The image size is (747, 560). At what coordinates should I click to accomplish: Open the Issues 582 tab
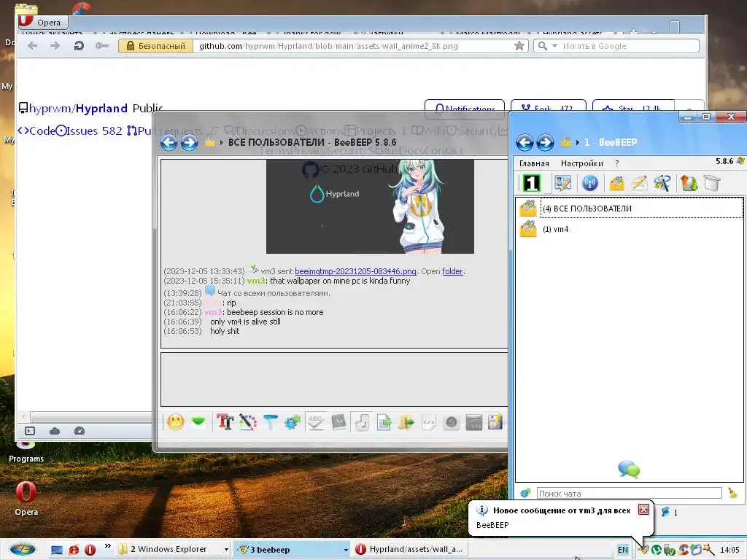click(x=89, y=131)
